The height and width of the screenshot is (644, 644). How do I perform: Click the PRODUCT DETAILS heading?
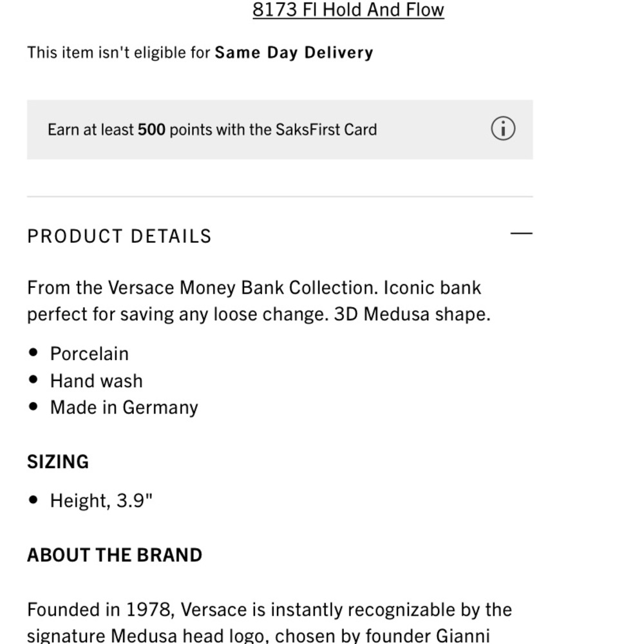click(119, 236)
